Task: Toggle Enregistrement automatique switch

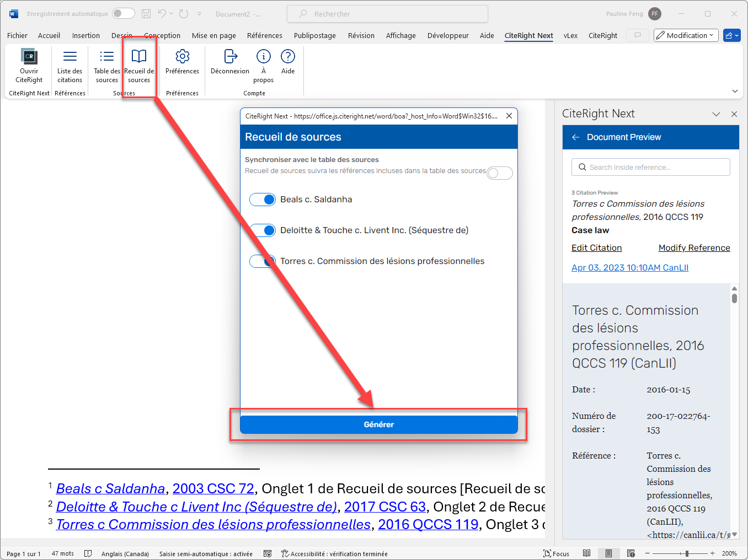Action: (124, 14)
